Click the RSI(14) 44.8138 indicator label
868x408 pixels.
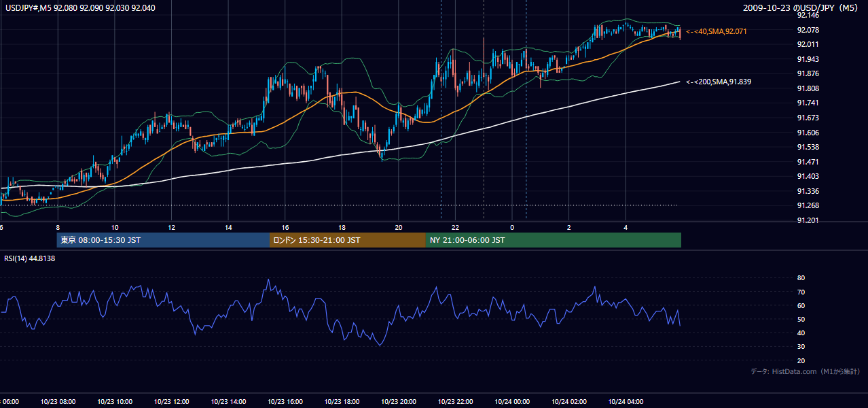tap(30, 258)
